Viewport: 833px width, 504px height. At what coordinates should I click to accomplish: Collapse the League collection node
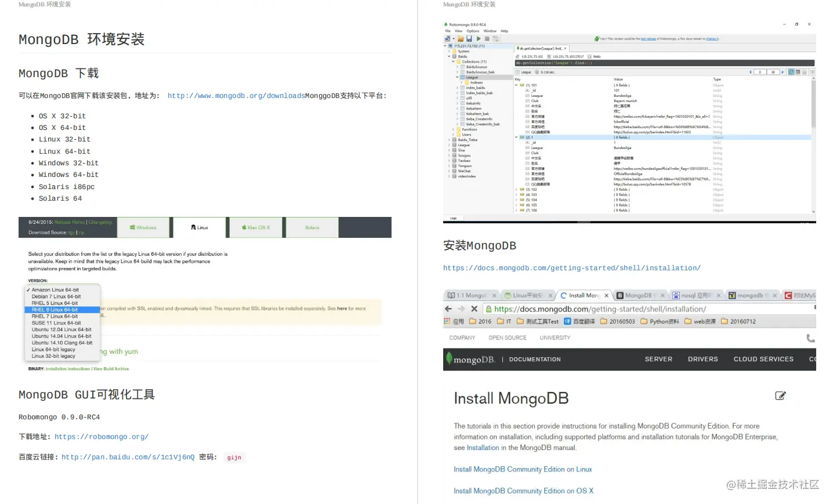tap(458, 77)
